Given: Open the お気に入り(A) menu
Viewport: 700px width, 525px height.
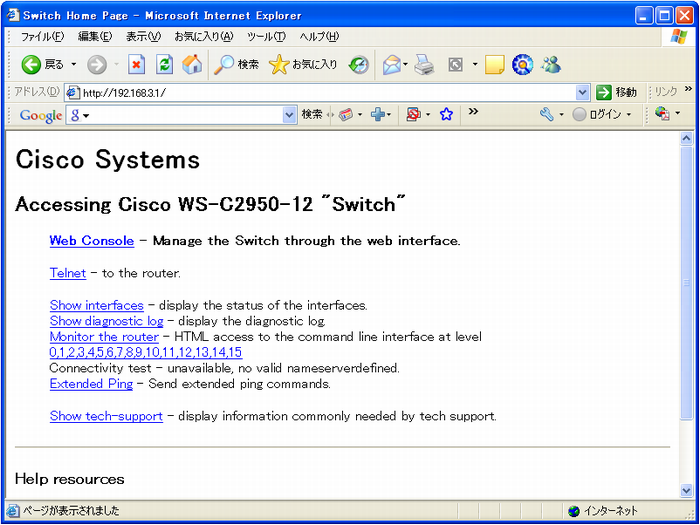Looking at the screenshot, I should tap(204, 37).
